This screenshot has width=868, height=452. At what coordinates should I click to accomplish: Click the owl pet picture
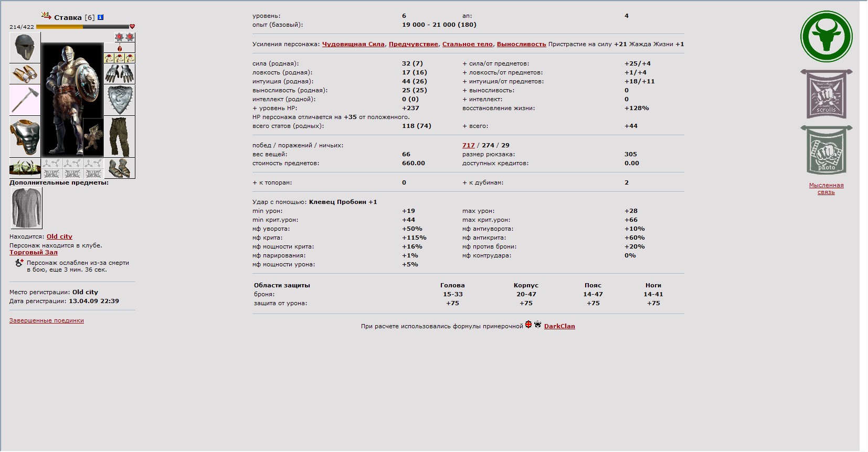(93, 137)
